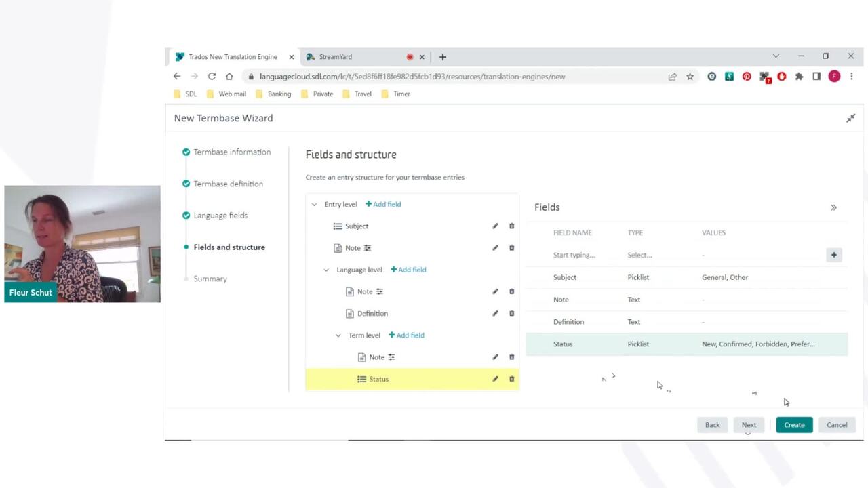Click the Next button
The image size is (868, 488).
(749, 425)
